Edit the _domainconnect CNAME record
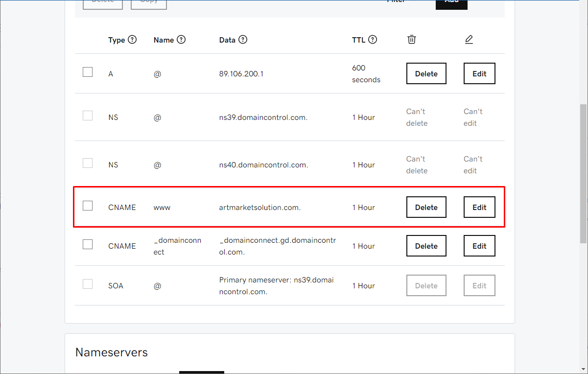 pos(479,246)
